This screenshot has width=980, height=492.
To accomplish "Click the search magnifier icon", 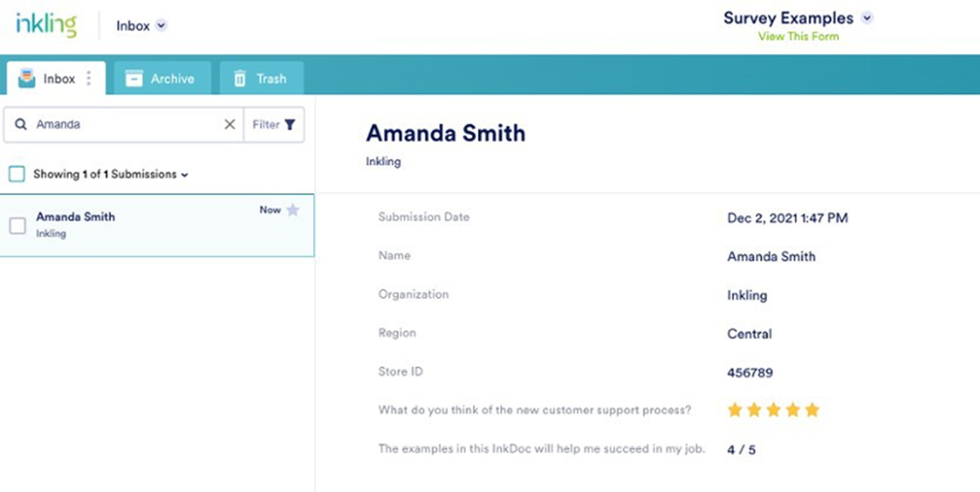I will tap(20, 124).
